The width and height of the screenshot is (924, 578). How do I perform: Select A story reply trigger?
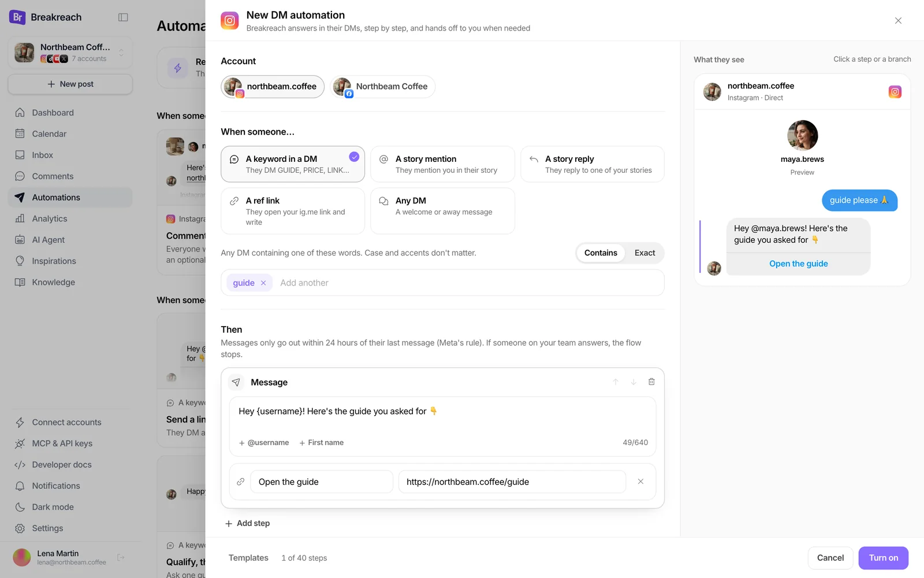click(593, 164)
